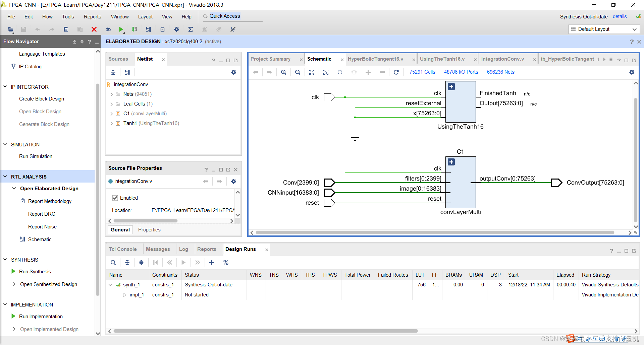
Task: Open schematic settings gear icon
Action: click(x=632, y=72)
